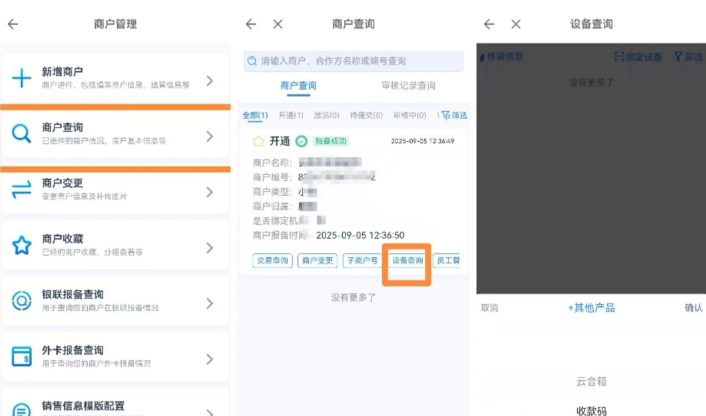This screenshot has height=416, width=706.
Task: Tap the icon for 销售信息模版配置
Action: (21, 409)
